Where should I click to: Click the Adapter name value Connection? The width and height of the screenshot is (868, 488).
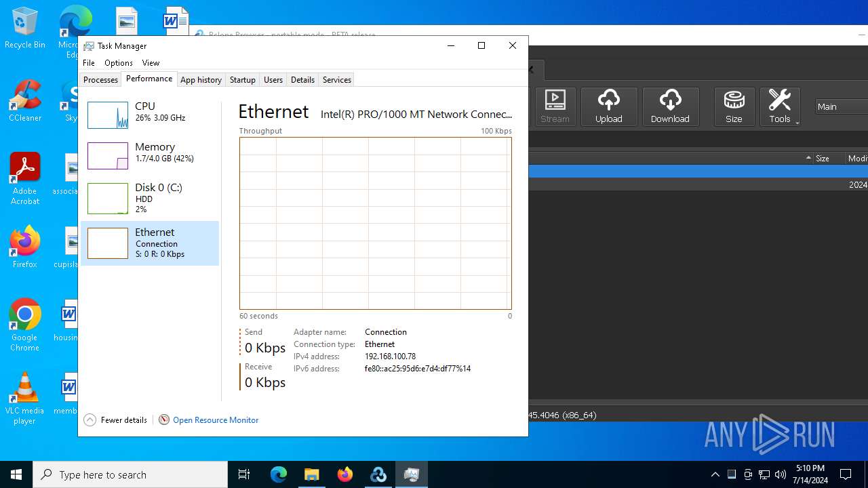pyautogui.click(x=385, y=332)
